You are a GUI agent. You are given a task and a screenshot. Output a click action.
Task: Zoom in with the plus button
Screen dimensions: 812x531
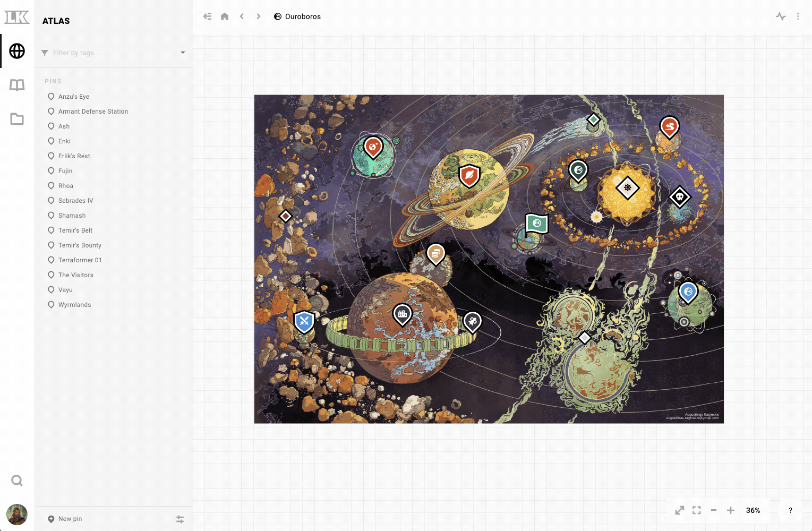pos(731,510)
